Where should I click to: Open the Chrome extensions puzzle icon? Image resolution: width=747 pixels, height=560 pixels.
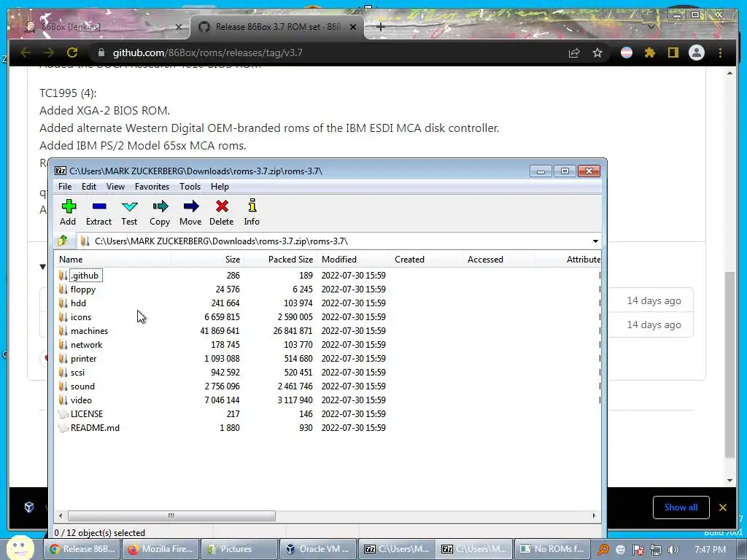point(650,52)
